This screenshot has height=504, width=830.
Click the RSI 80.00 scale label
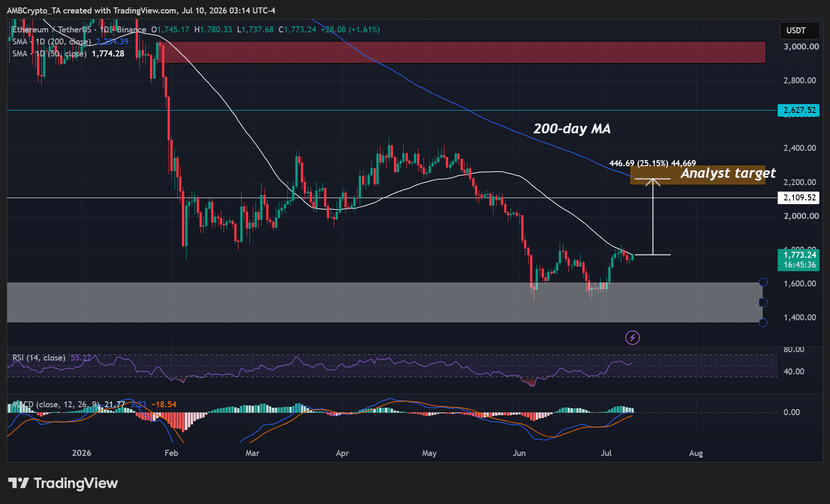click(x=794, y=349)
